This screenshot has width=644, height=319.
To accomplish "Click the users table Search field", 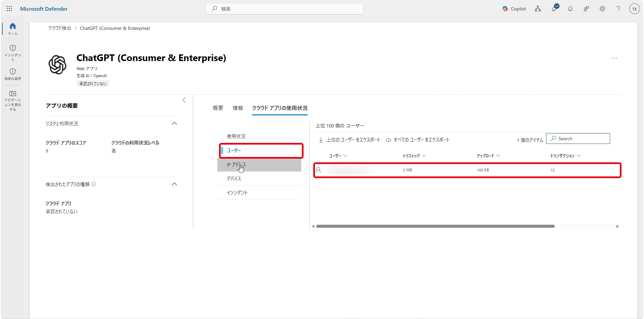I will [x=578, y=139].
